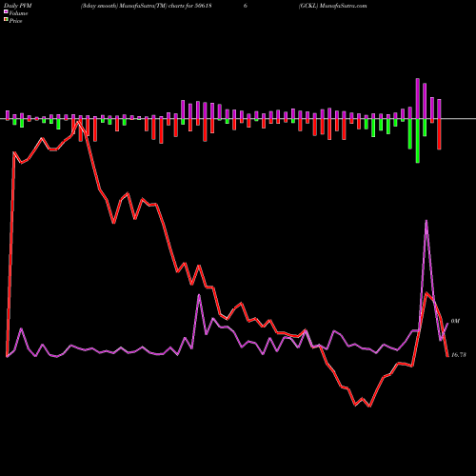Screen dimensions: 476x476
Task: Click the purple volume line's highest peak
Action: point(426,221)
